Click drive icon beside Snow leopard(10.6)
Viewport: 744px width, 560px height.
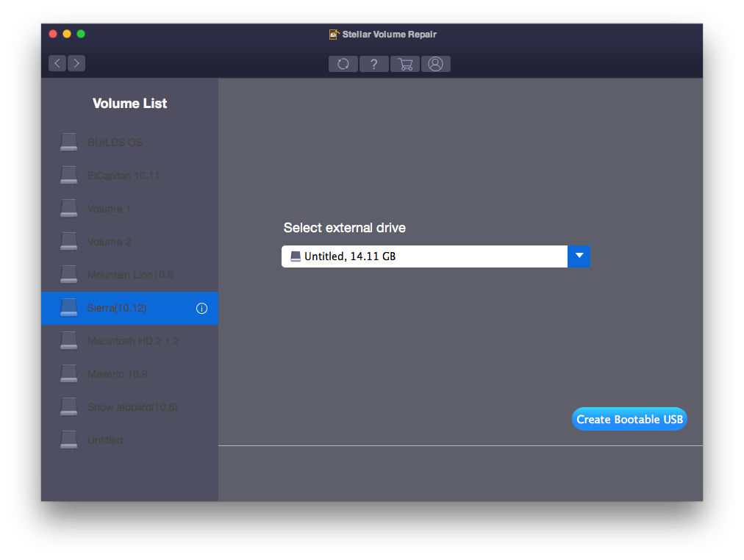69,407
